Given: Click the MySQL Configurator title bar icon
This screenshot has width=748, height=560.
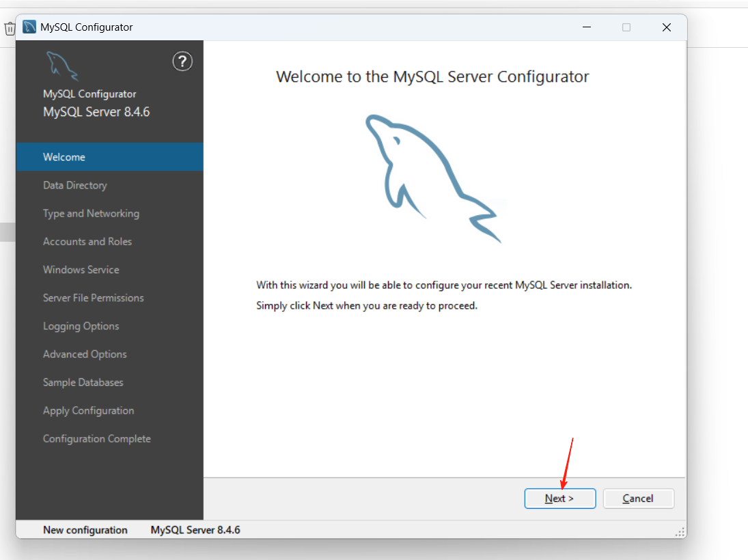Looking at the screenshot, I should pyautogui.click(x=29, y=27).
